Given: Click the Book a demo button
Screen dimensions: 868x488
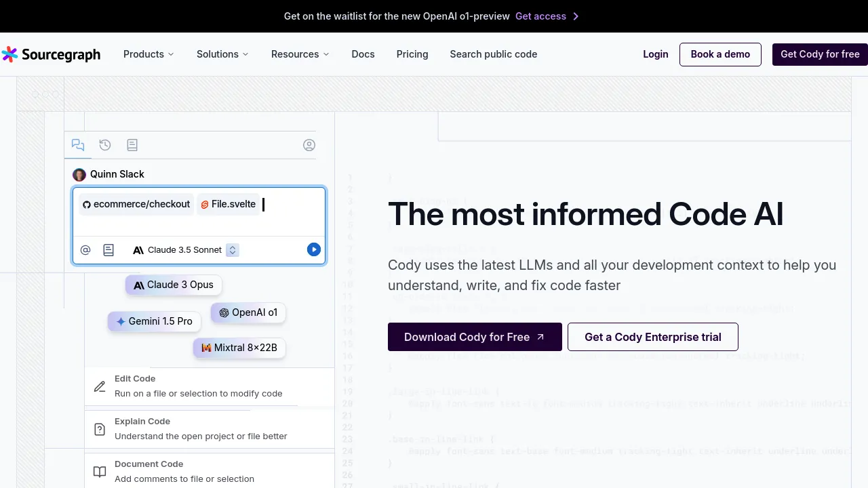Looking at the screenshot, I should [x=720, y=54].
